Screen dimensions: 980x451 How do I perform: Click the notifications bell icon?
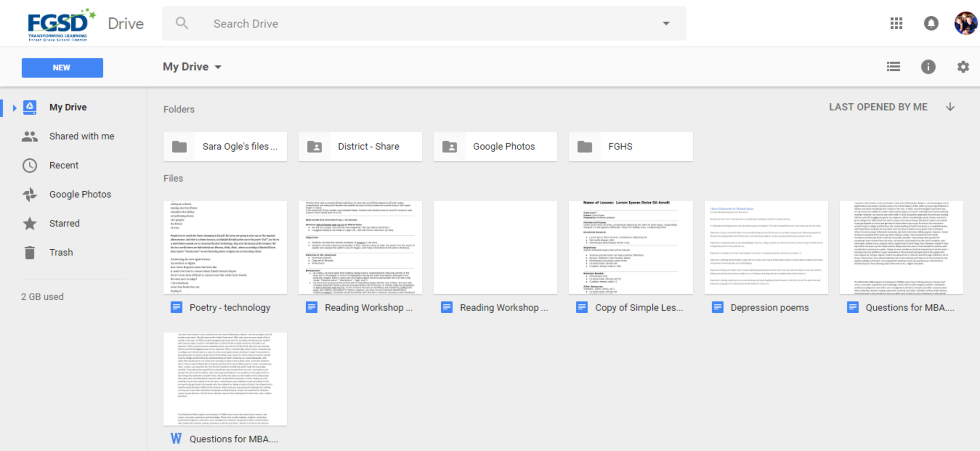click(931, 23)
